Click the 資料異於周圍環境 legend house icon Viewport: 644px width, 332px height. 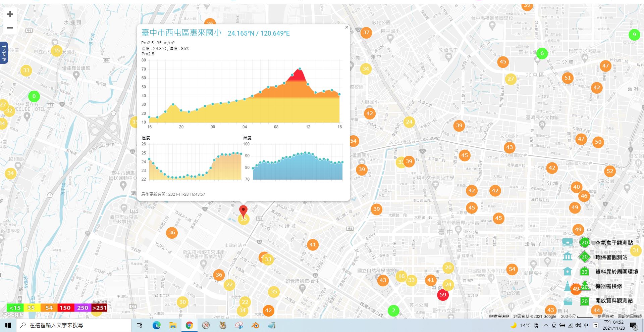click(x=568, y=271)
